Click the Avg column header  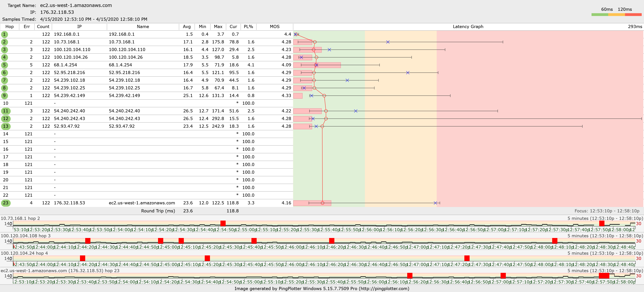[x=186, y=26]
